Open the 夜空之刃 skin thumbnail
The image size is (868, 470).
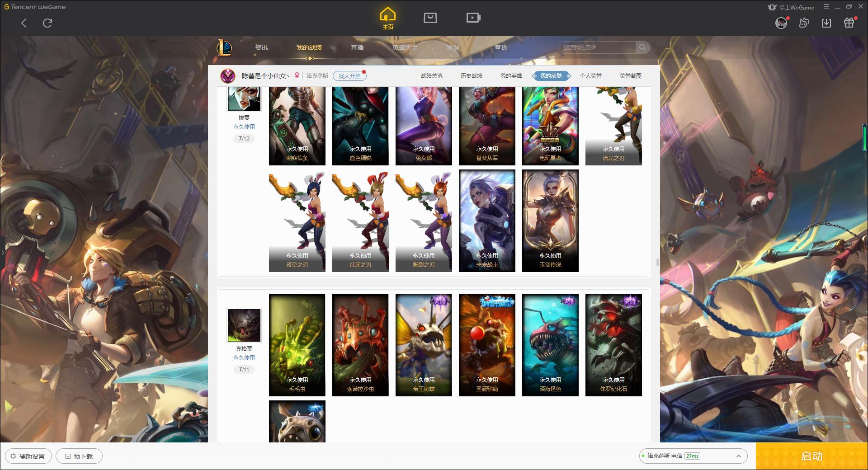point(297,221)
